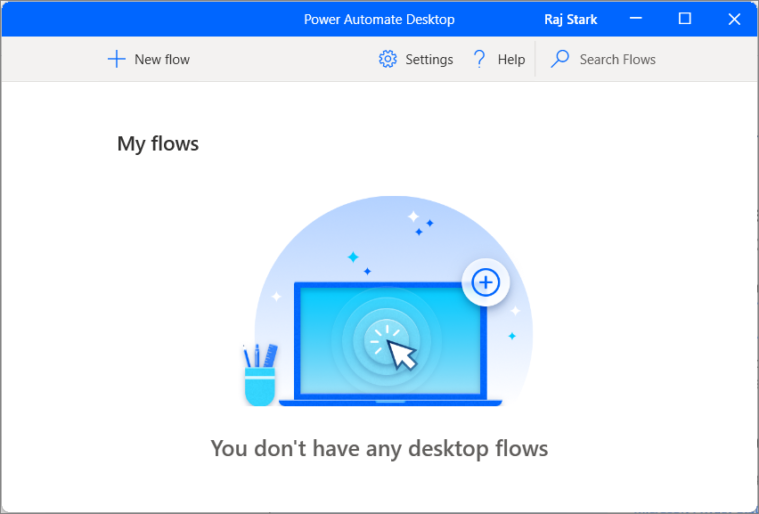Close the Power Automate Desktop window
This screenshot has height=514, width=759.
click(x=734, y=19)
